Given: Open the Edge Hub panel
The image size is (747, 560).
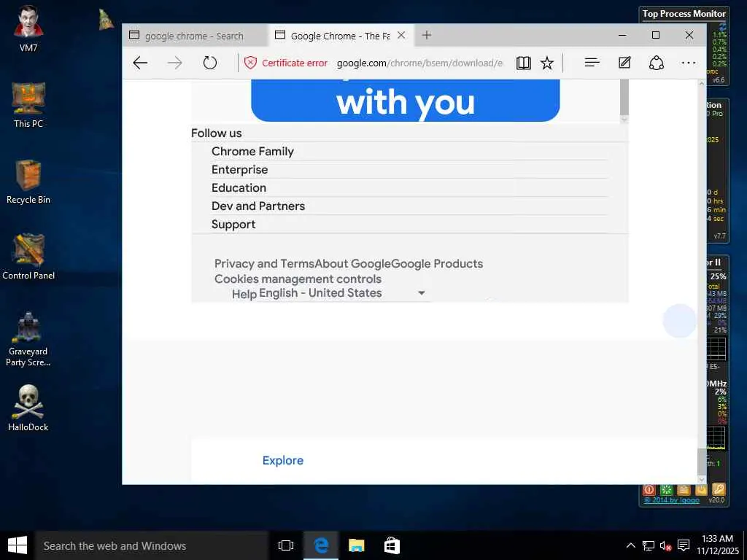Looking at the screenshot, I should pyautogui.click(x=592, y=63).
